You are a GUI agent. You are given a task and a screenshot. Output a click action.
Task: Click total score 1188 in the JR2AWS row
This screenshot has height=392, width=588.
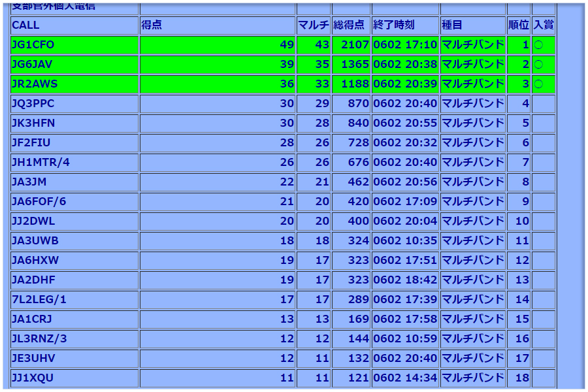pyautogui.click(x=351, y=84)
